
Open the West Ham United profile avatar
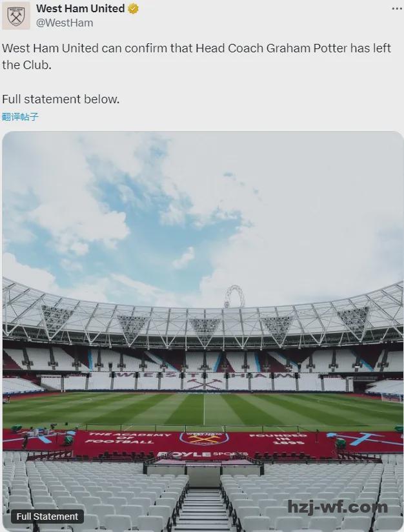tap(16, 15)
